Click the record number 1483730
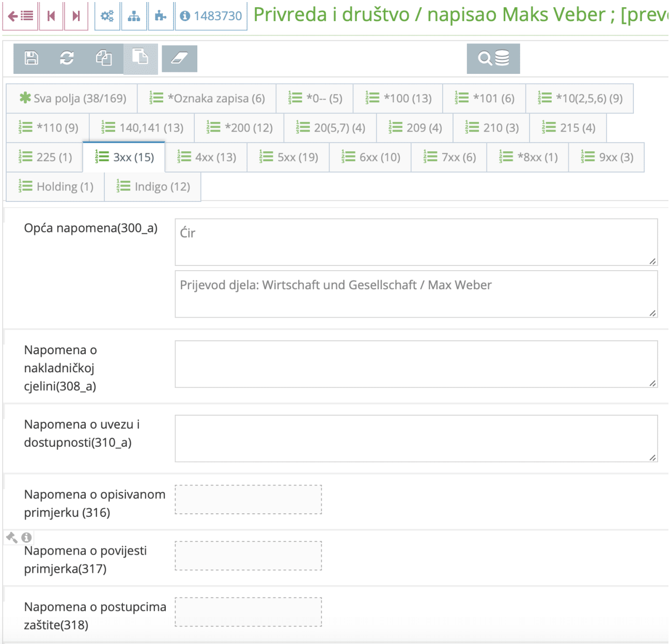670x644 pixels. (211, 15)
